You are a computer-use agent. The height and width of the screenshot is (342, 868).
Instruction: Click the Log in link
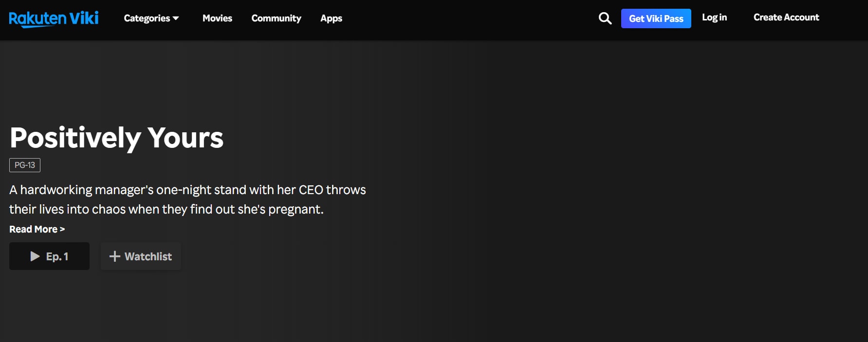coord(714,18)
